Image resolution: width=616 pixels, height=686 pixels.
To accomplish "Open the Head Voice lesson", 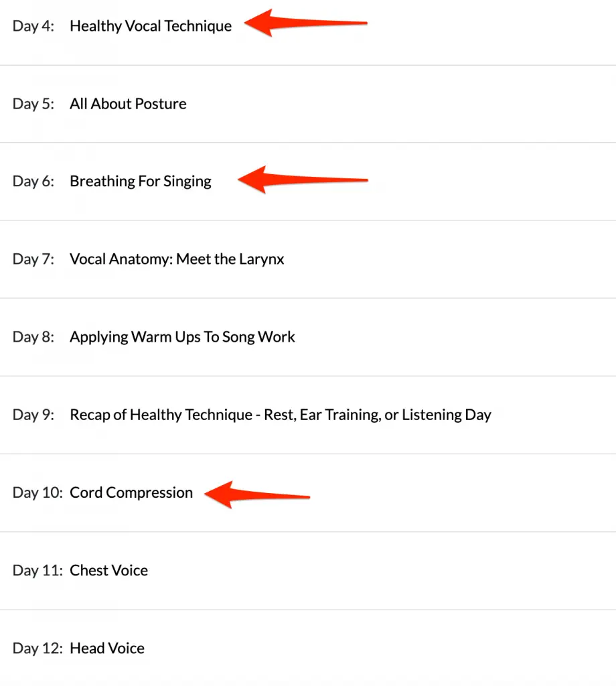I will tap(107, 648).
